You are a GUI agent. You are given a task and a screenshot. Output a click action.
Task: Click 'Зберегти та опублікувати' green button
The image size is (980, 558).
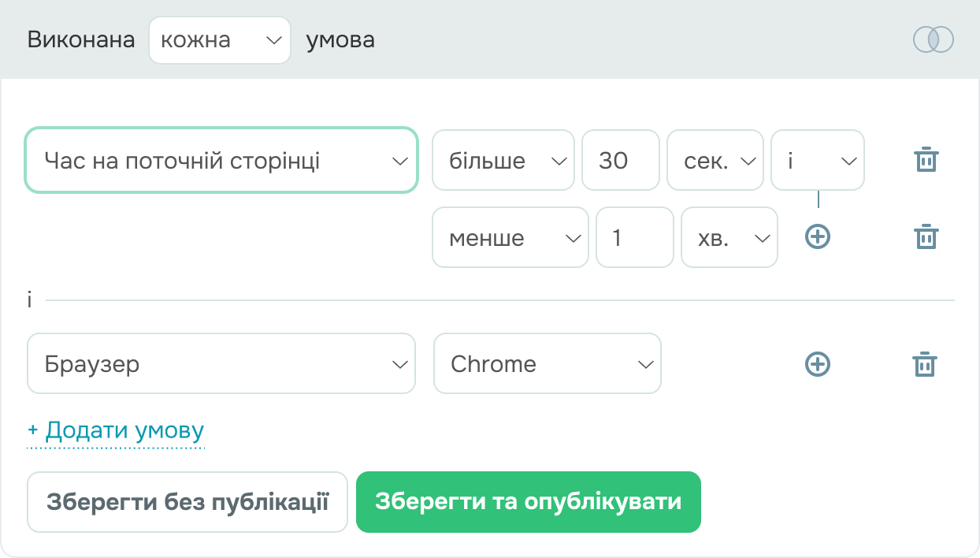pyautogui.click(x=528, y=502)
